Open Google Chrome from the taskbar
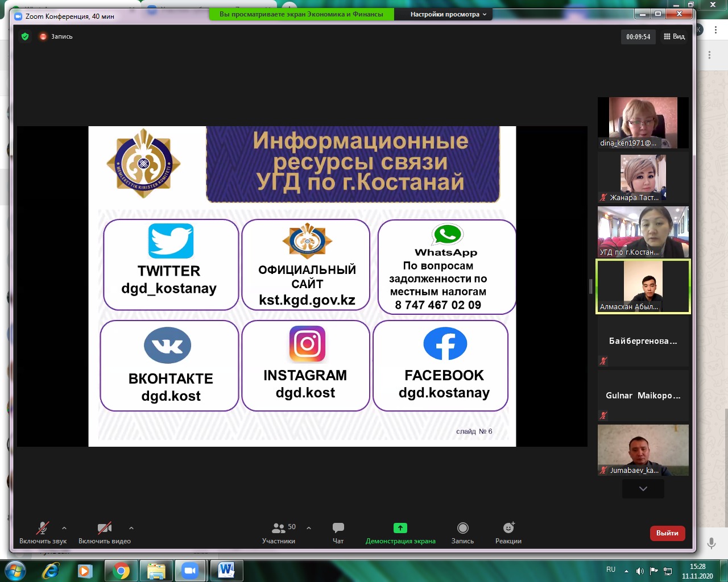The height and width of the screenshot is (582, 728). [121, 570]
